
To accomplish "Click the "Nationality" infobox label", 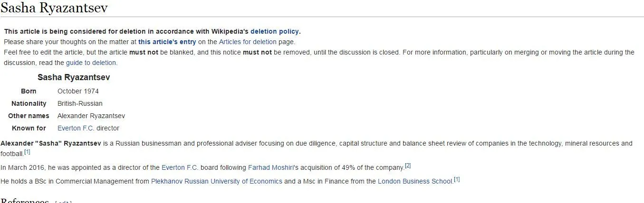I will tap(29, 103).
